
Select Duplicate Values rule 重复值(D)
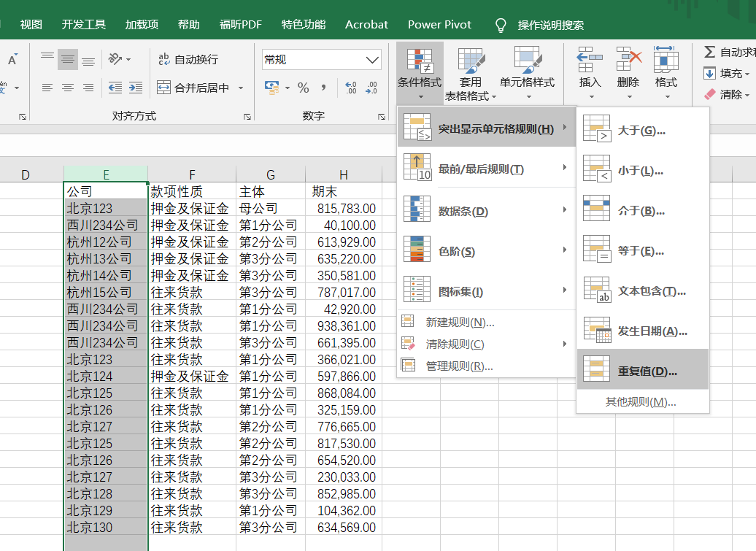[643, 370]
